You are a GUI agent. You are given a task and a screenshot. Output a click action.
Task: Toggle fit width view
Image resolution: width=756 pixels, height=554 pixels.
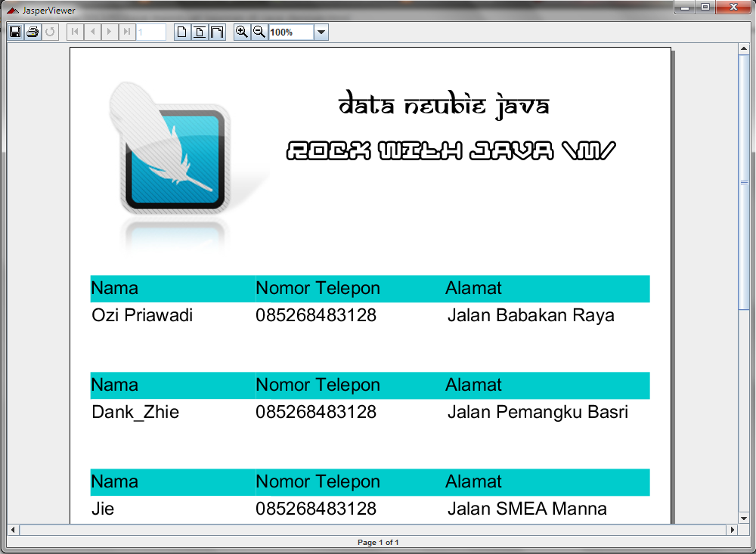pyautogui.click(x=217, y=32)
